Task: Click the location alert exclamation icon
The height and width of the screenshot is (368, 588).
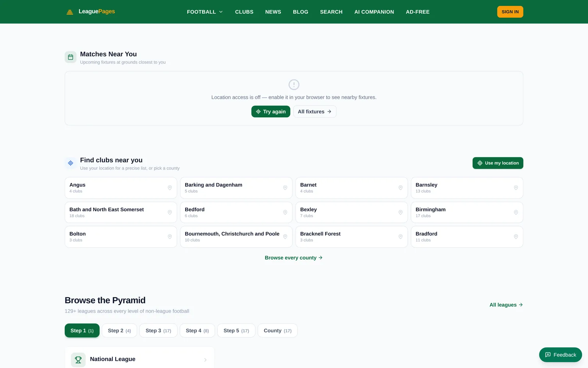Action: pos(294,85)
